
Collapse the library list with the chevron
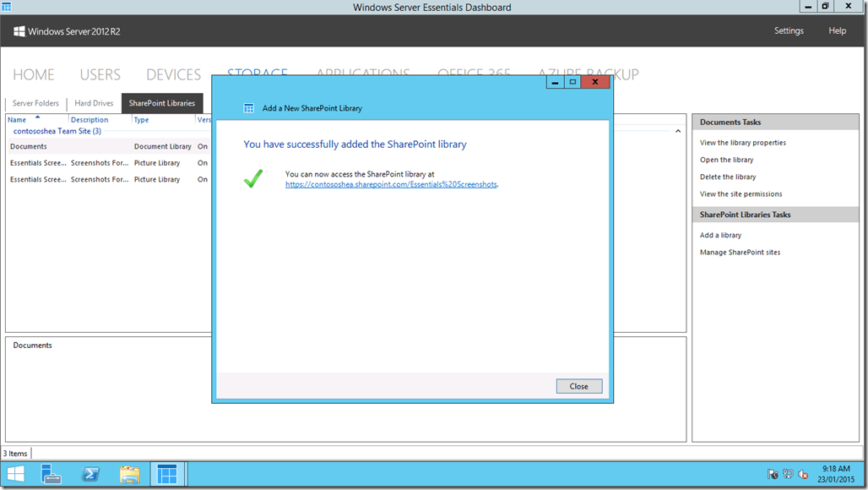click(678, 131)
